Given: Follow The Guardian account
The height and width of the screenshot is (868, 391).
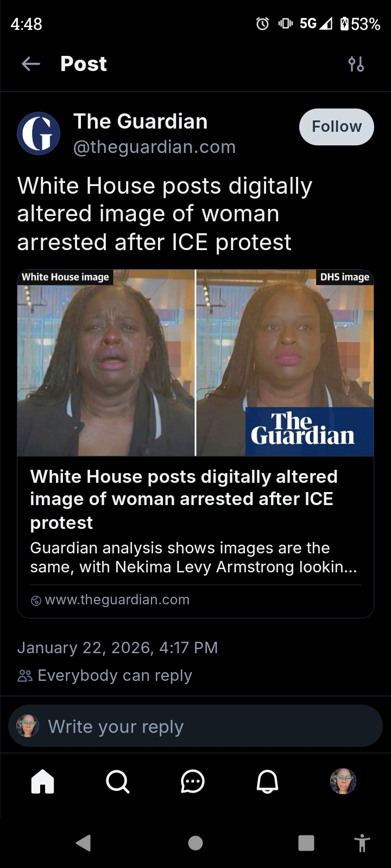Looking at the screenshot, I should pos(337,127).
